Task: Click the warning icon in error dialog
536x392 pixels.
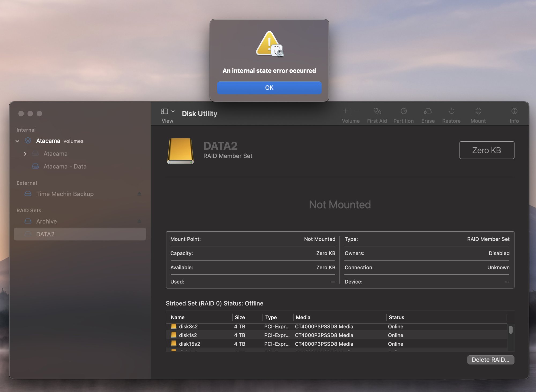Action: 270,44
